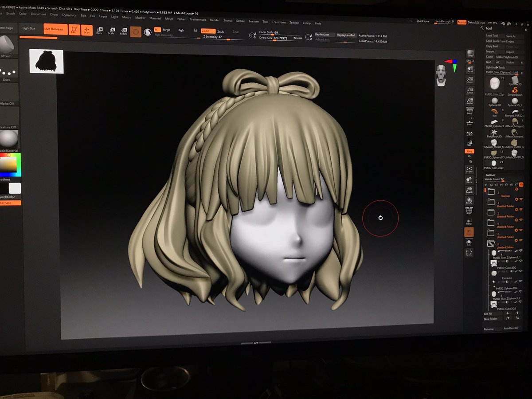Click the silhouette thumbnail preview
This screenshot has width=532, height=399.
tap(47, 61)
